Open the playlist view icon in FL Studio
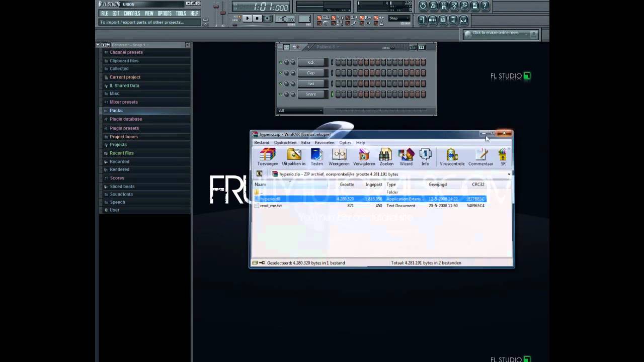644x362 pixels. tap(422, 20)
